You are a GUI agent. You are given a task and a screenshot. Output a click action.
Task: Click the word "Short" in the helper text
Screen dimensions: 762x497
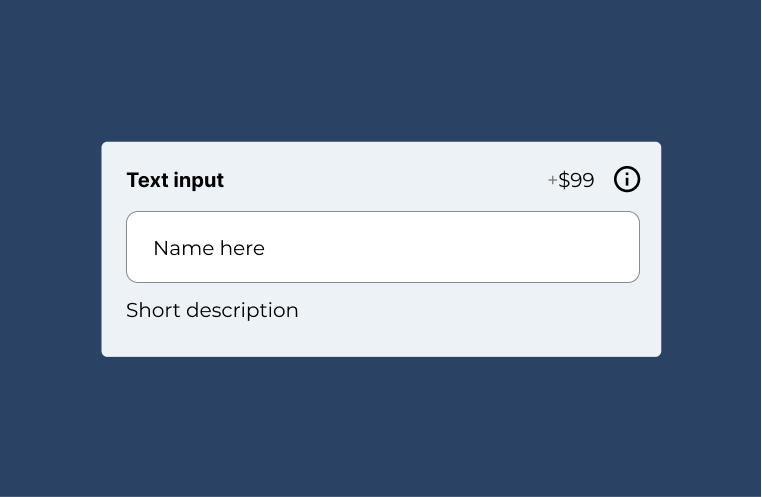point(153,310)
